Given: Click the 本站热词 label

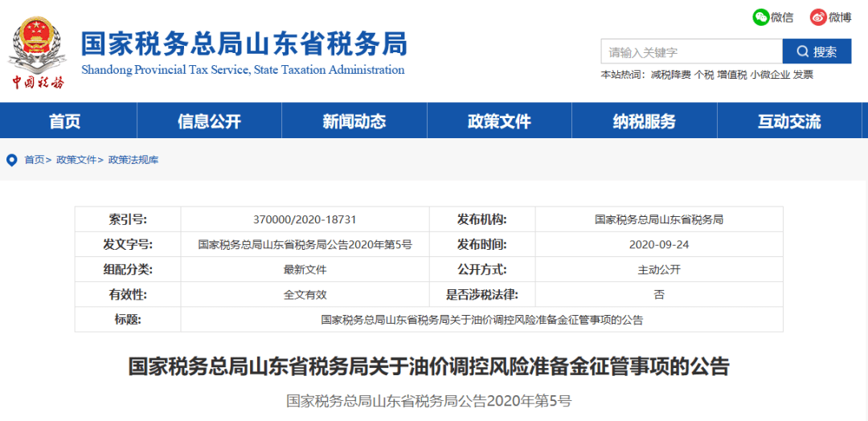Looking at the screenshot, I should 624,76.
